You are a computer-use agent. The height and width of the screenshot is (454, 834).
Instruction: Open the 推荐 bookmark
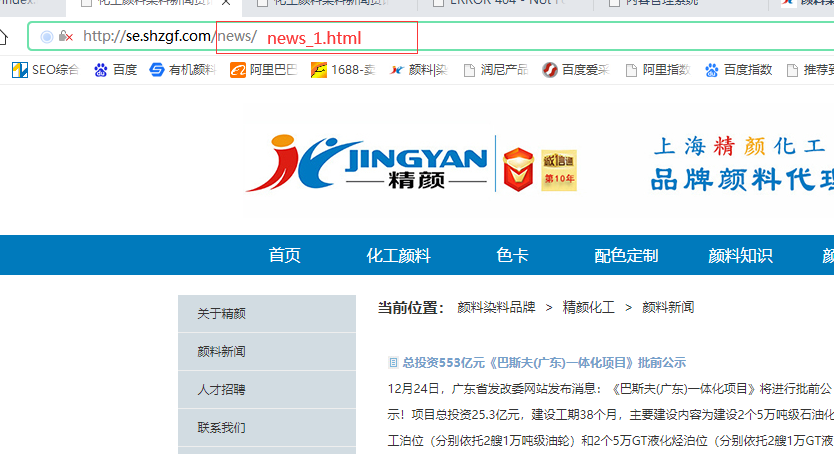(x=811, y=70)
